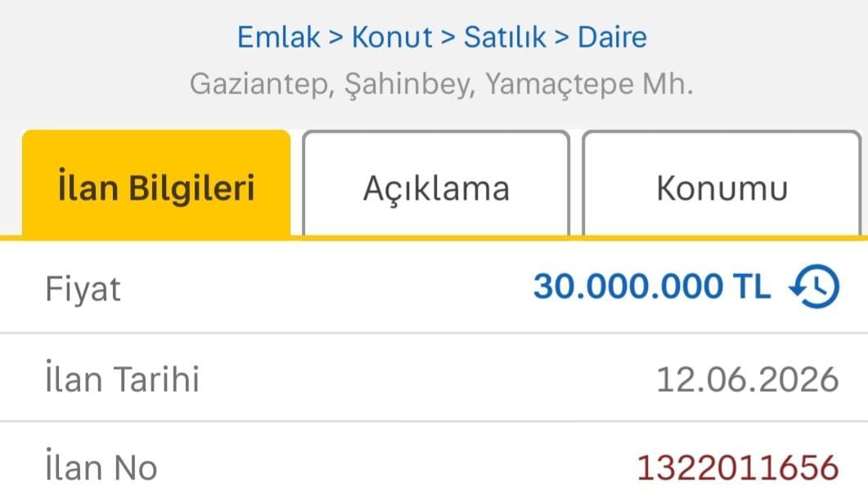Viewport: 868px width, 491px height.
Task: Click the Fiyat label
Action: pyautogui.click(x=83, y=290)
